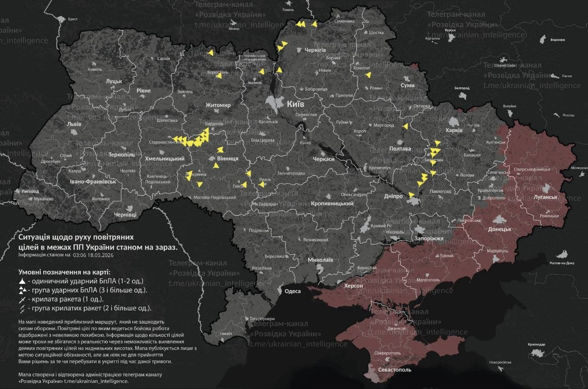Screen dimensions: 588x389
Task: Click the Одеса city label
Action: [293, 291]
